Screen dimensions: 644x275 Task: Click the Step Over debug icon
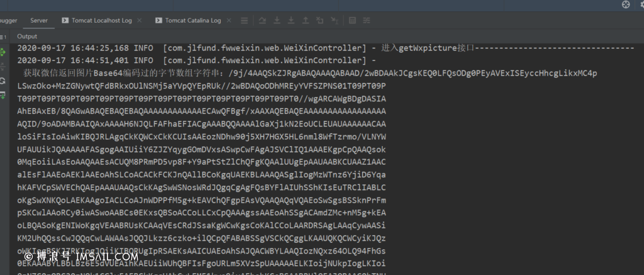277,21
